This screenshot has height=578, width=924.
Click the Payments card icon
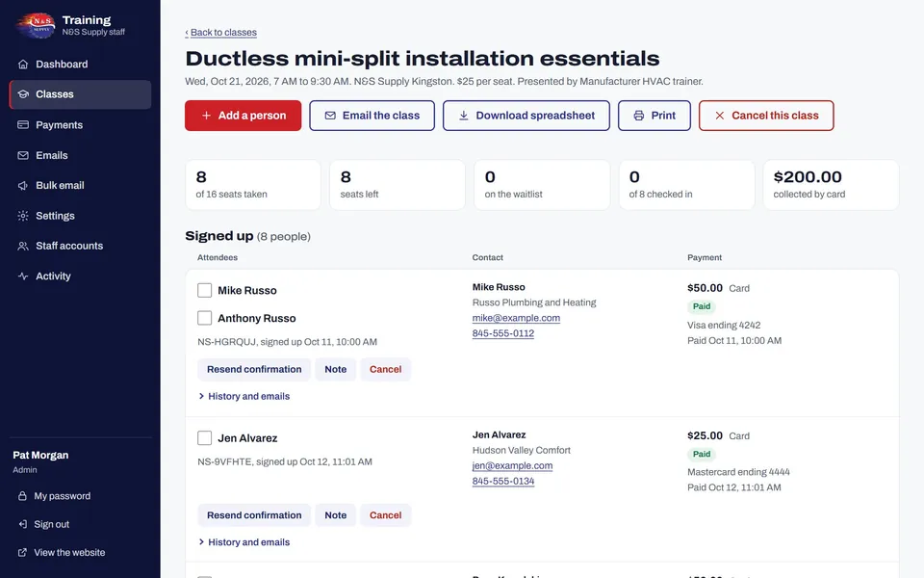point(23,125)
